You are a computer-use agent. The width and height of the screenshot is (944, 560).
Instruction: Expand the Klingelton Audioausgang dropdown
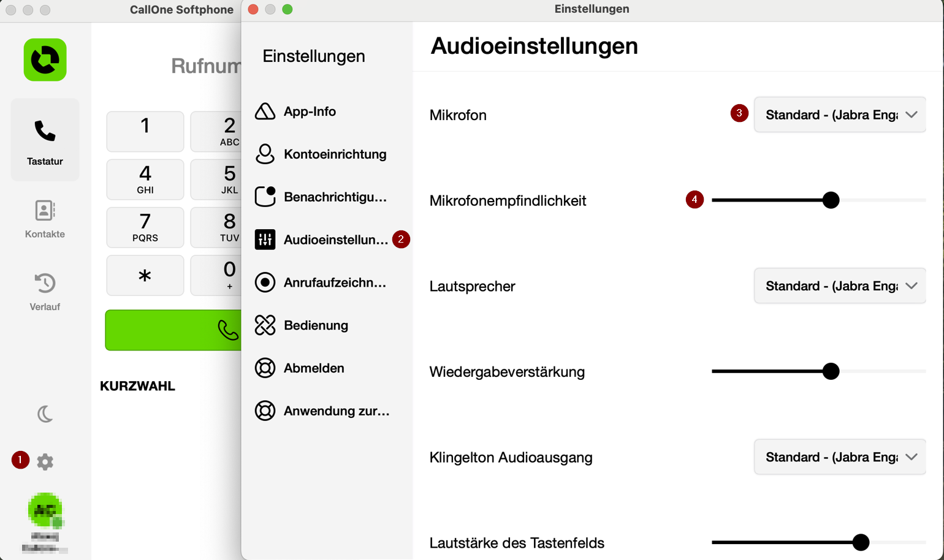point(840,457)
